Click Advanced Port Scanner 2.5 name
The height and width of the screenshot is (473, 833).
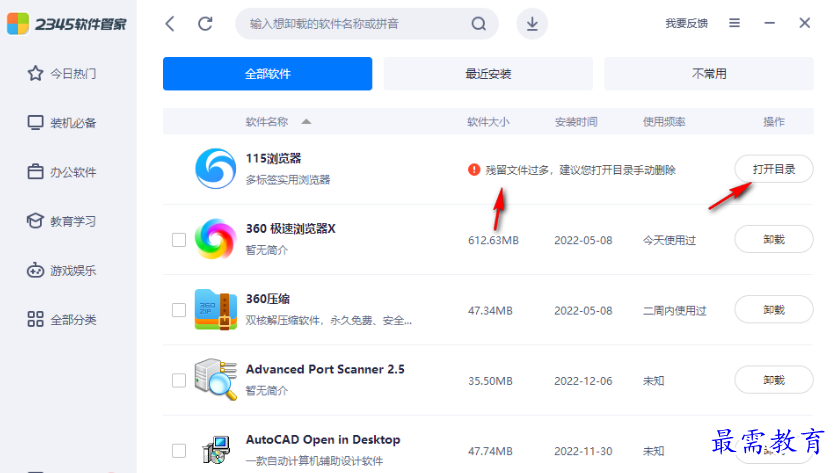tap(325, 369)
